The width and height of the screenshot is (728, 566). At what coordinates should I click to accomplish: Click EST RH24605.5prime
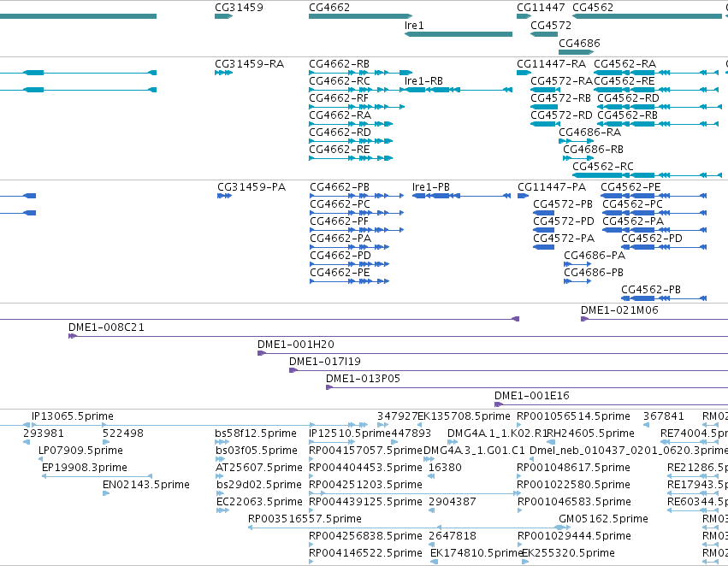point(590,433)
